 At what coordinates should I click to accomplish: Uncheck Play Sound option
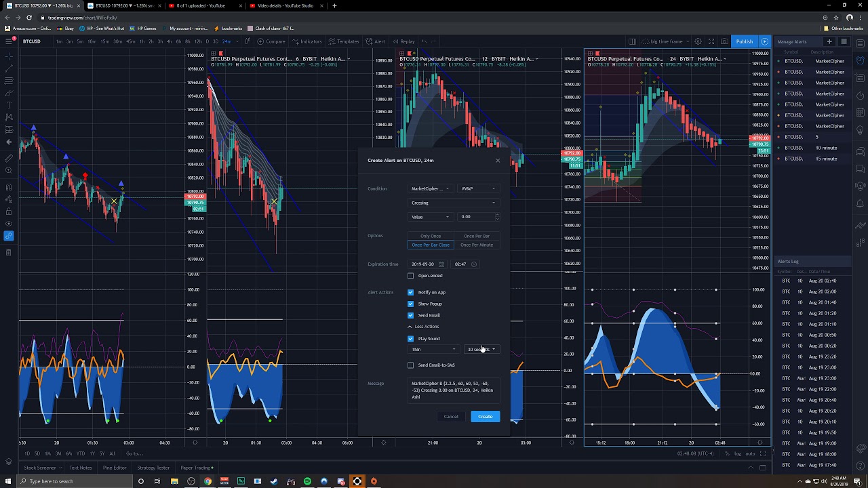click(410, 338)
